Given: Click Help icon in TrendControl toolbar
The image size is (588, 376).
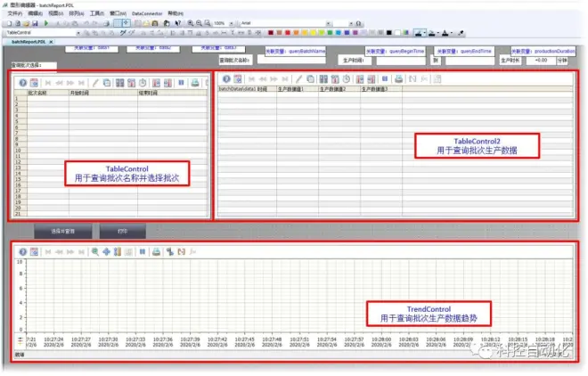Looking at the screenshot, I should [x=23, y=252].
